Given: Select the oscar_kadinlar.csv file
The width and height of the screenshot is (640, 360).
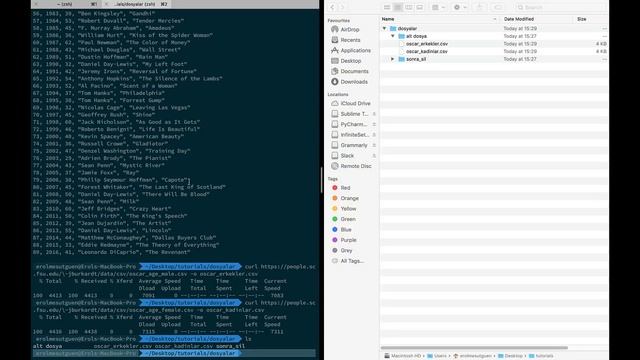Looking at the screenshot, I should tap(494, 51).
